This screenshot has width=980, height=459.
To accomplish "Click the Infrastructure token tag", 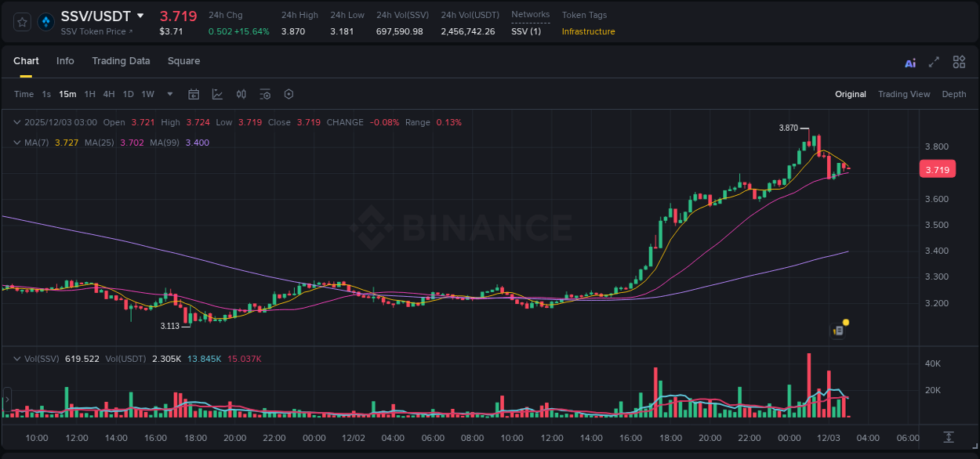I will (588, 31).
